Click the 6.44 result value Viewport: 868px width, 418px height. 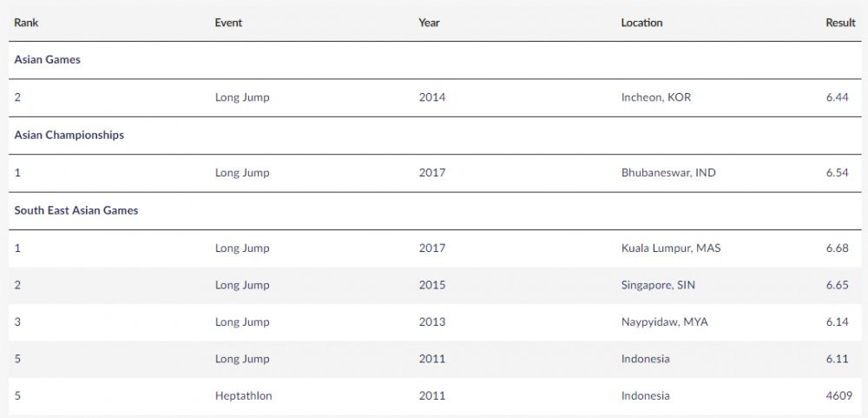tap(837, 97)
